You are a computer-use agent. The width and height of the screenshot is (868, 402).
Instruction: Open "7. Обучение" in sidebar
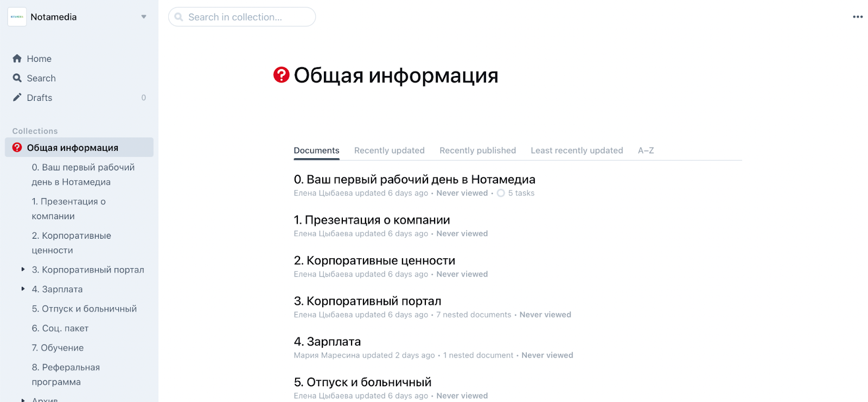point(58,348)
